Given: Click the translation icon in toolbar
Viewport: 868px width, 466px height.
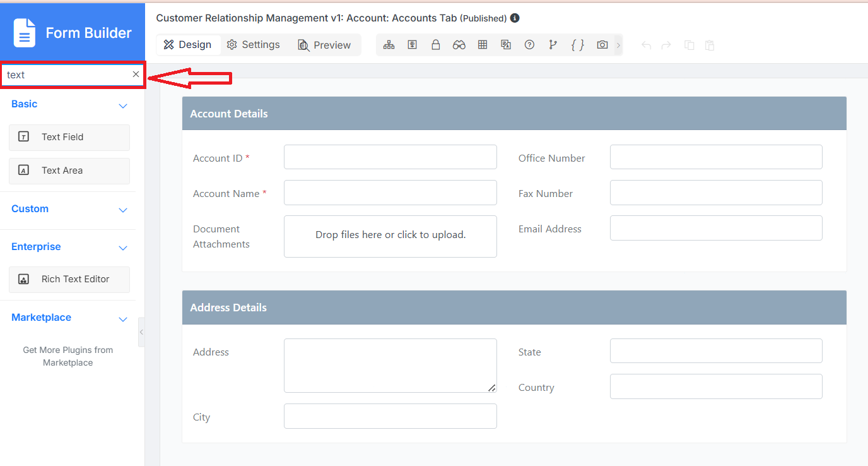Looking at the screenshot, I should (x=506, y=45).
